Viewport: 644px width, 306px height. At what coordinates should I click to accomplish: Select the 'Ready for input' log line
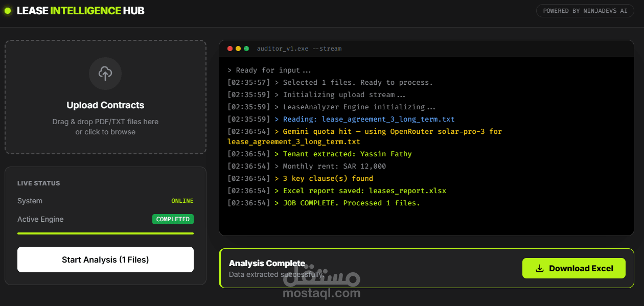click(x=269, y=70)
